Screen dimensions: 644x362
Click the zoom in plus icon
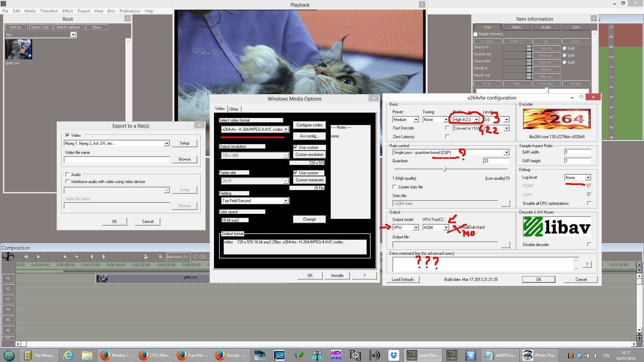65,257
